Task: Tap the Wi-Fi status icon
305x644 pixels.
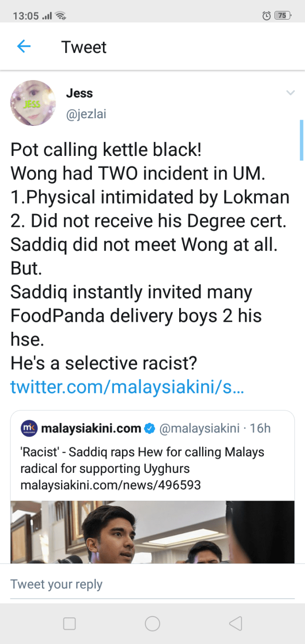Action: [x=61, y=16]
